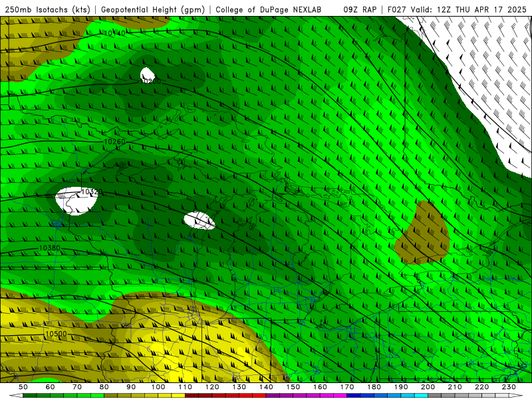Screen dimensions: 532x399
Task: Click the 150 value on the color scale
Action: (x=293, y=387)
